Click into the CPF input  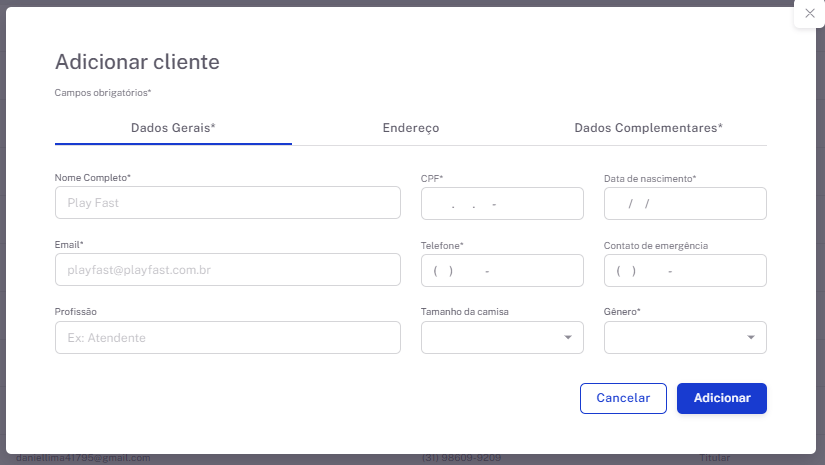click(501, 203)
